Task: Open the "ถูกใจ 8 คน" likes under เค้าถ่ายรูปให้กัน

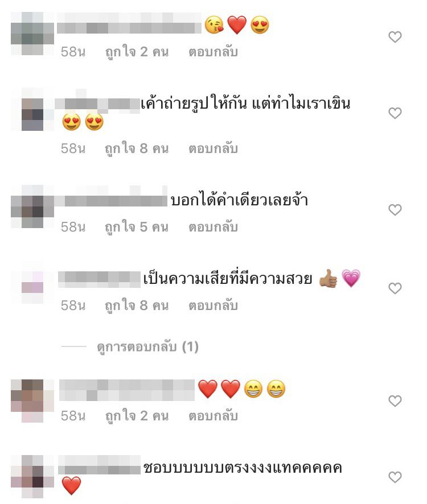Action: (137, 149)
